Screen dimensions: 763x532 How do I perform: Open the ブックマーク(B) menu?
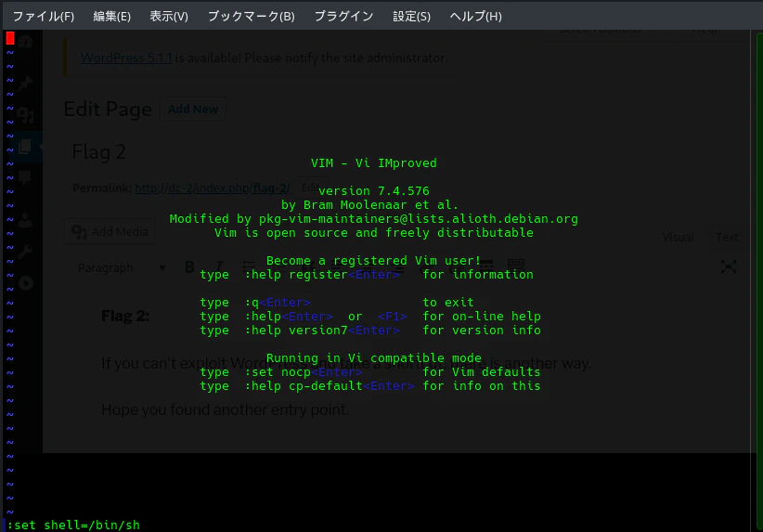coord(252,16)
